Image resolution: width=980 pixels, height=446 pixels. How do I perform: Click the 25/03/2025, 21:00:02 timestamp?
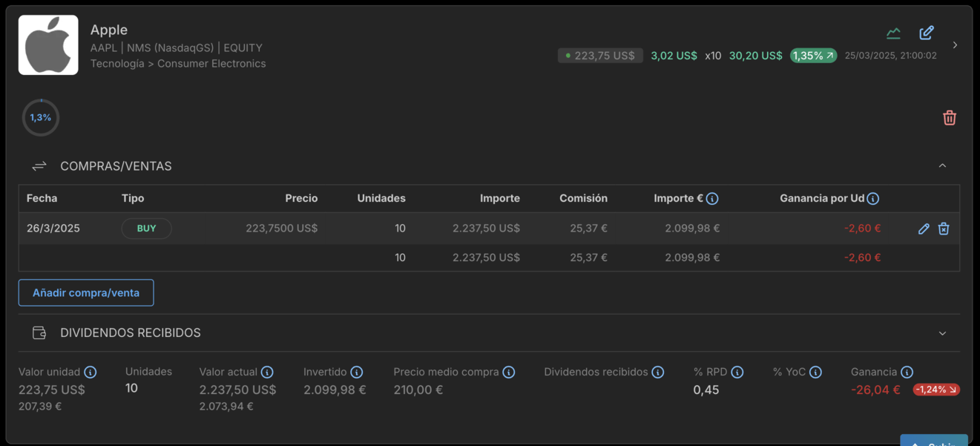(x=890, y=56)
